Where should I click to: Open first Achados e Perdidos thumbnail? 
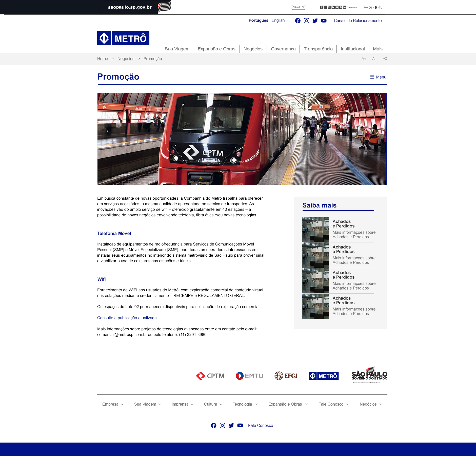click(315, 230)
